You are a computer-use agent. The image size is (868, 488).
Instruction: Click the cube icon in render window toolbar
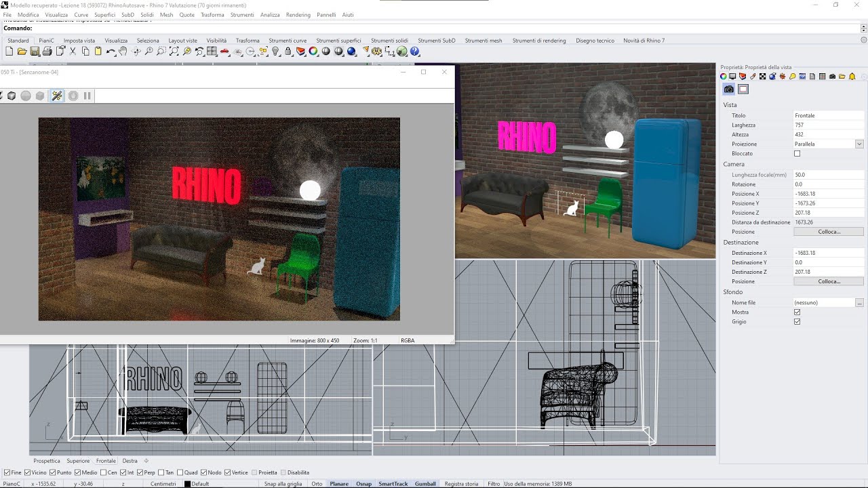pyautogui.click(x=12, y=96)
